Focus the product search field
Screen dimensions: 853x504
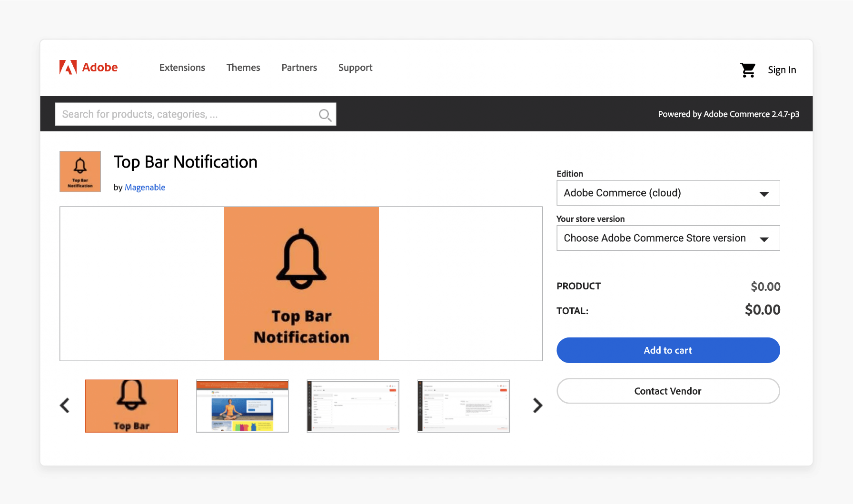click(196, 114)
